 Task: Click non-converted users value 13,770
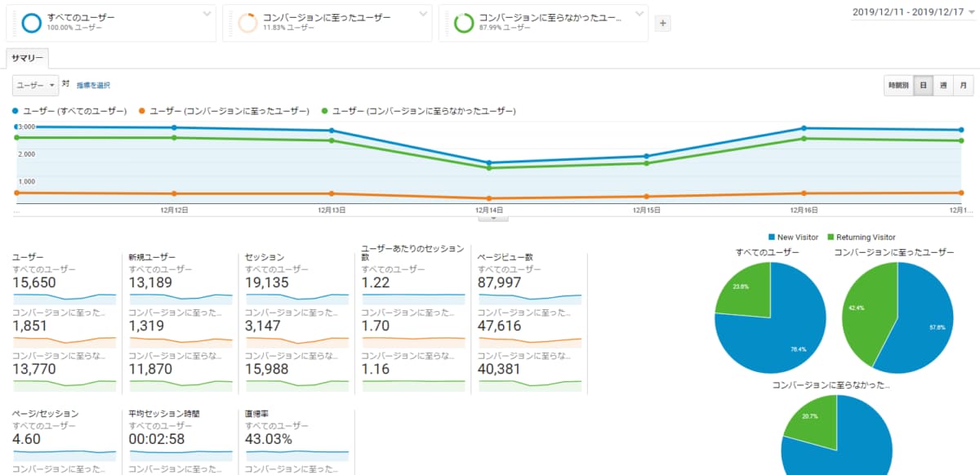pyautogui.click(x=34, y=369)
